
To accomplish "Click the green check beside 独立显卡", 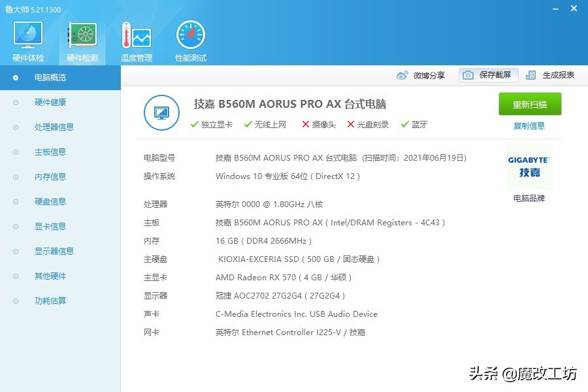I will tap(195, 124).
